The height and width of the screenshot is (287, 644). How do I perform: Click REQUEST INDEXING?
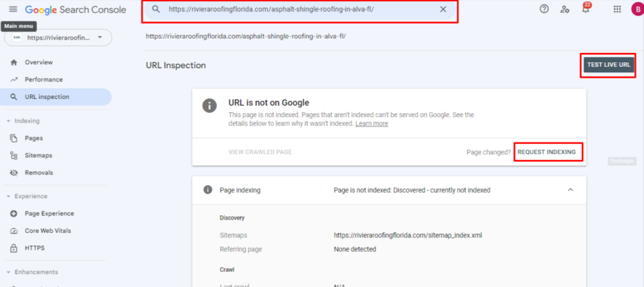[x=547, y=152]
